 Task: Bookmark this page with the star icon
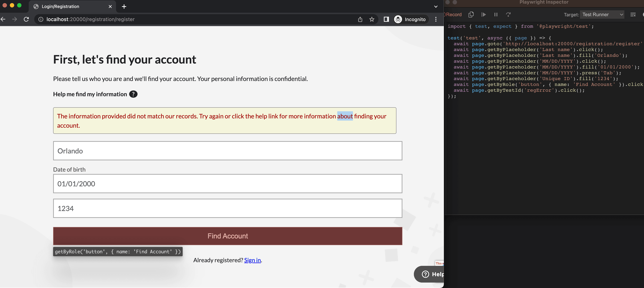tap(372, 19)
